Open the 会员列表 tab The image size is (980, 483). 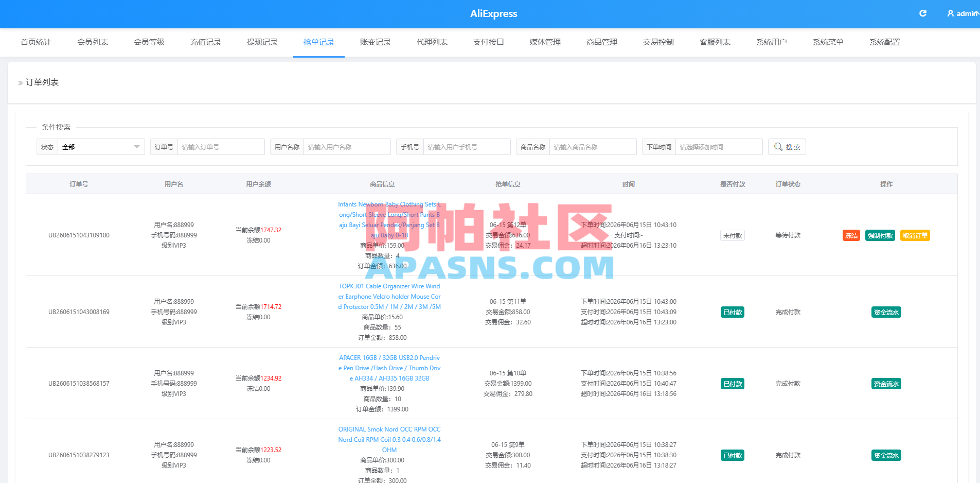93,42
